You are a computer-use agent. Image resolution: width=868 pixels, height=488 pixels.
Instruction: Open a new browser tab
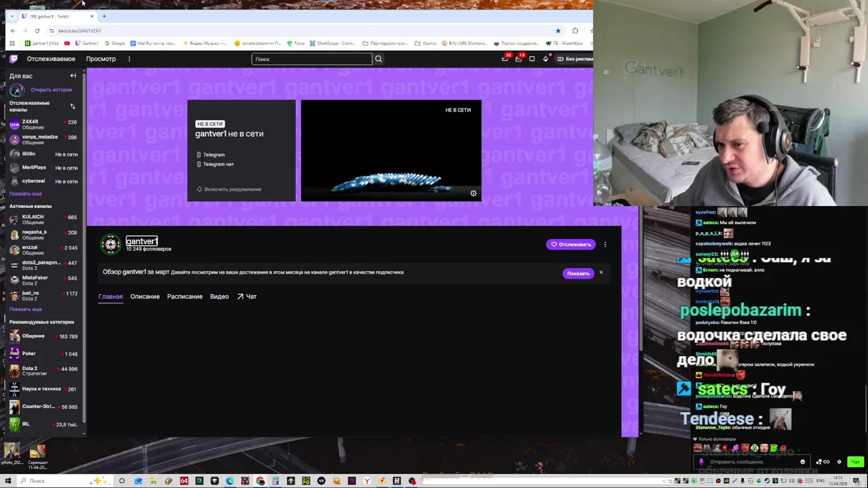pyautogui.click(x=104, y=16)
